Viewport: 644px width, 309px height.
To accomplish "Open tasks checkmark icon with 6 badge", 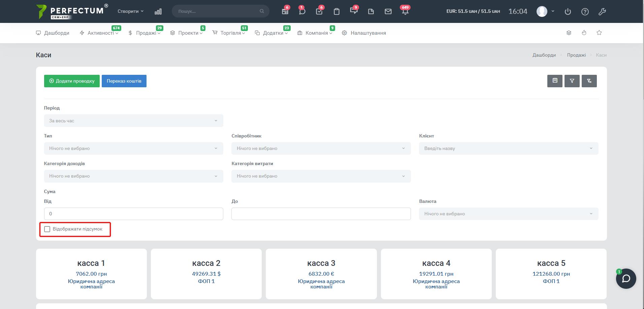I will click(x=319, y=11).
